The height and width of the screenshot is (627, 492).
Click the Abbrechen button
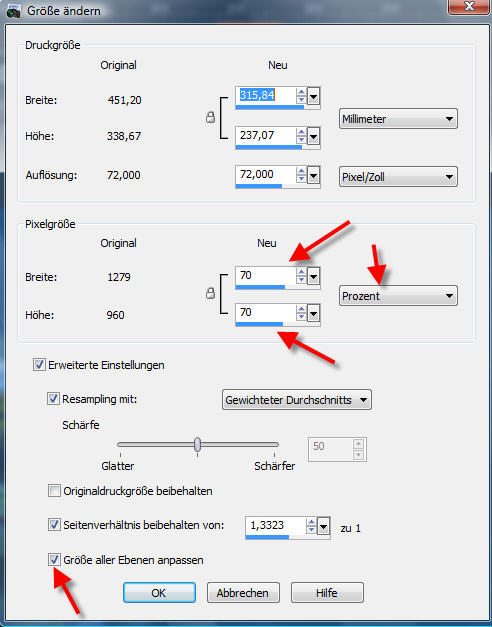pos(243,593)
